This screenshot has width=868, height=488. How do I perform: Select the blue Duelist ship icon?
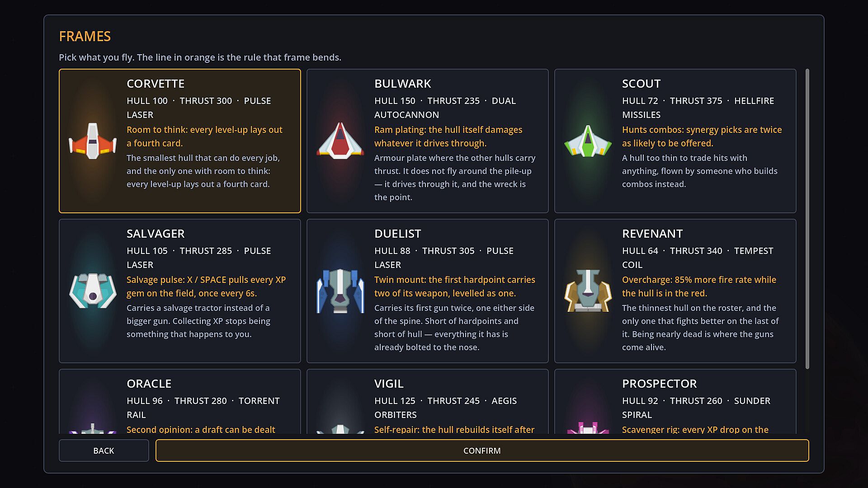point(340,291)
